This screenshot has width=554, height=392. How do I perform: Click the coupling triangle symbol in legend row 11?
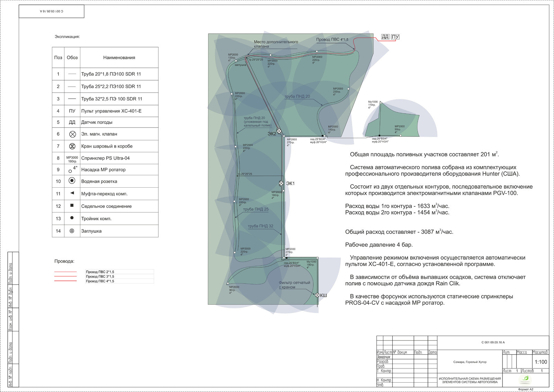[72, 193]
